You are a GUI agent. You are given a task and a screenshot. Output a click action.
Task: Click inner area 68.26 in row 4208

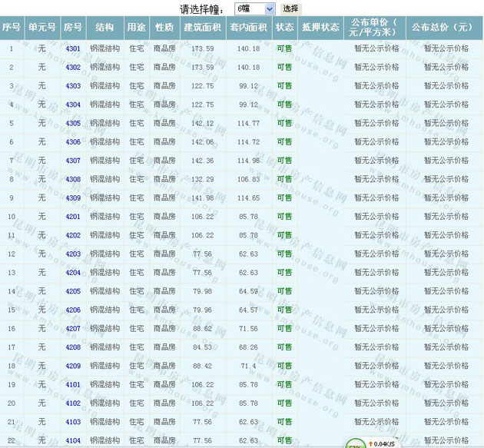pos(248,347)
